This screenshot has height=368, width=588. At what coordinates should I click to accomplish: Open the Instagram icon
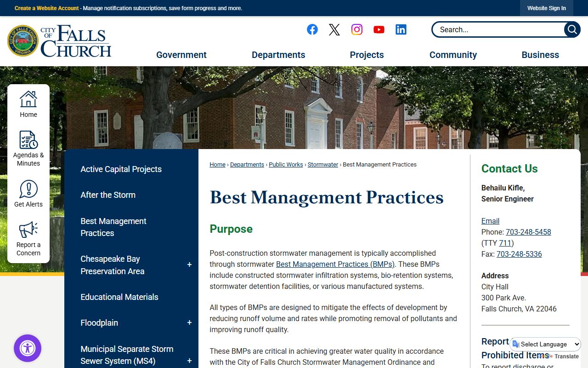(x=357, y=29)
